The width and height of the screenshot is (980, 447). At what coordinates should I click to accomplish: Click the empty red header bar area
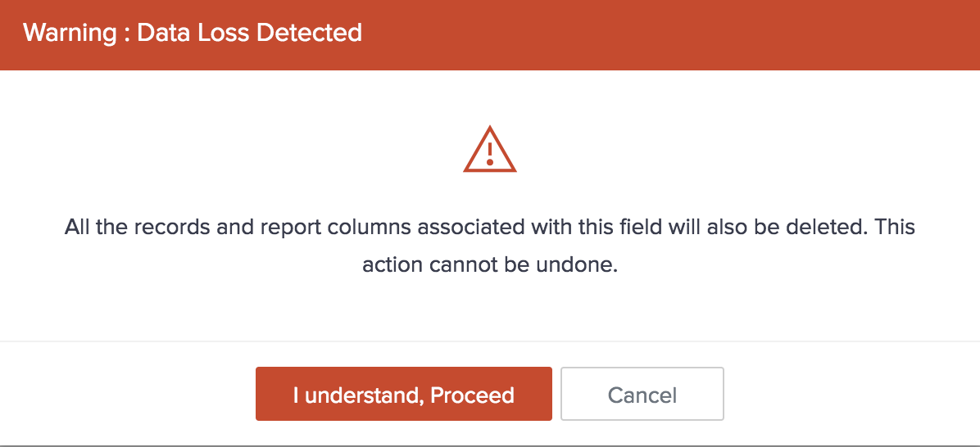click(672, 34)
